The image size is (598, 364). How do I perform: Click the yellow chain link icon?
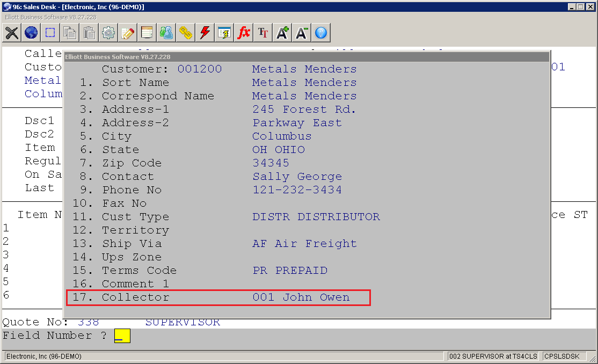[186, 33]
